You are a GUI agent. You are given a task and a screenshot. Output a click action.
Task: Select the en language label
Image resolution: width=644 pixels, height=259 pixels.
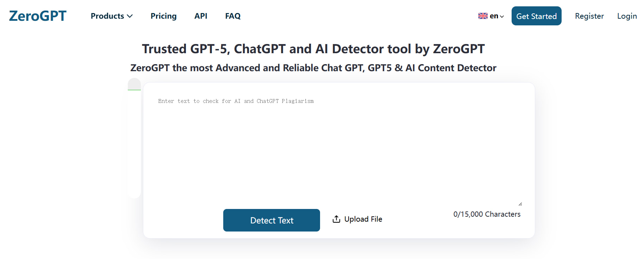(x=493, y=16)
